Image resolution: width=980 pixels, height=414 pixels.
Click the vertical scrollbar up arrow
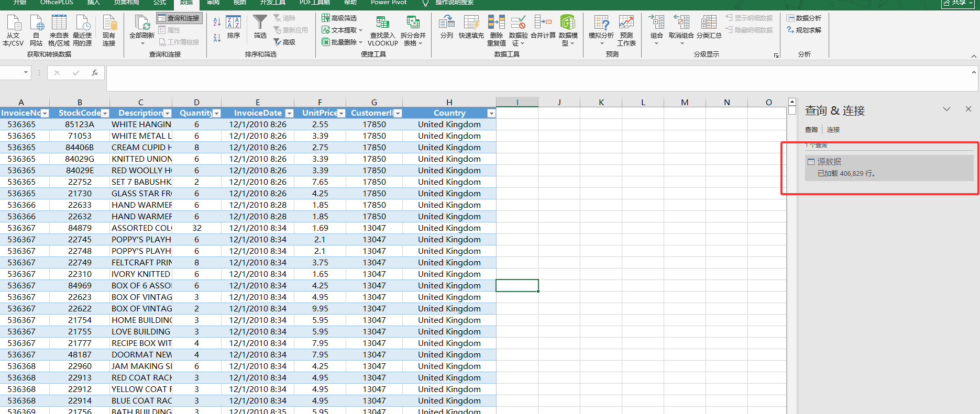(x=792, y=102)
